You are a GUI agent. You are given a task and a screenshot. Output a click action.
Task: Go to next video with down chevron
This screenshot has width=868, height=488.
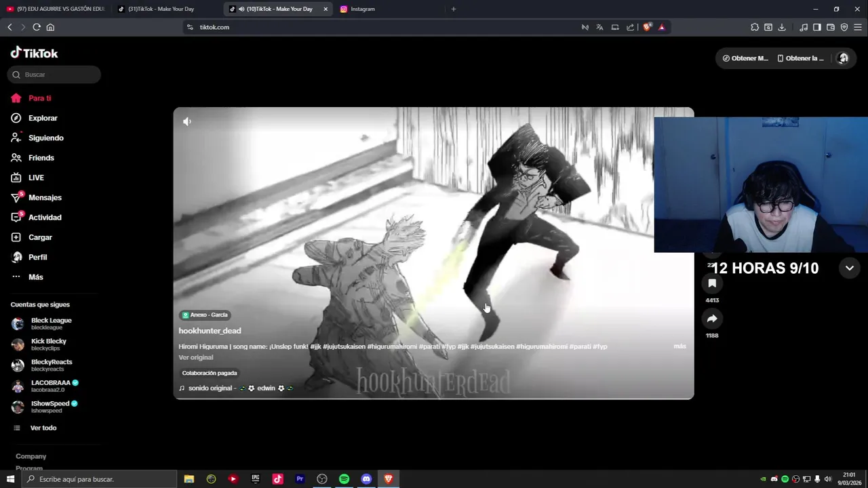pos(849,268)
